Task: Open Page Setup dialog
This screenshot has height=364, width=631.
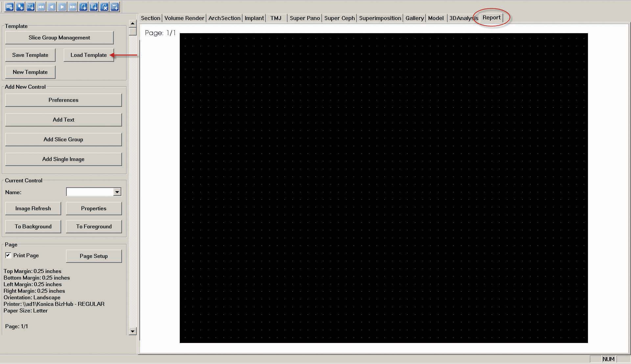Action: pyautogui.click(x=94, y=256)
